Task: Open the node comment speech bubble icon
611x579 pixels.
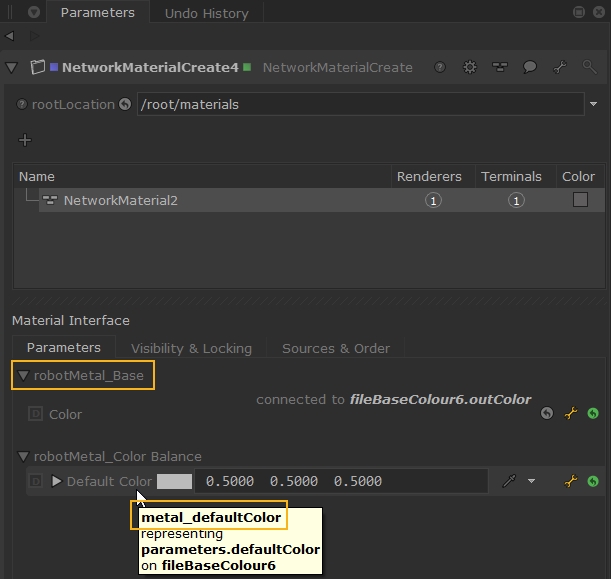Action: pos(530,68)
